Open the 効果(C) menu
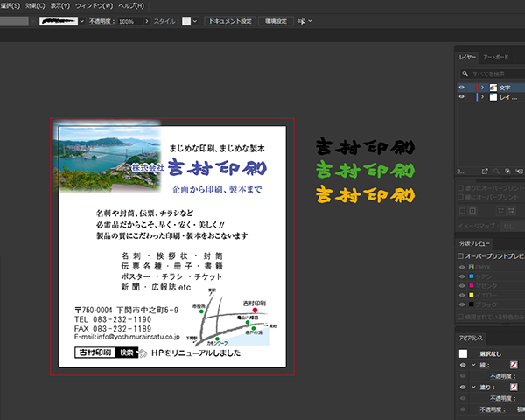The height and width of the screenshot is (420, 525). [x=35, y=6]
